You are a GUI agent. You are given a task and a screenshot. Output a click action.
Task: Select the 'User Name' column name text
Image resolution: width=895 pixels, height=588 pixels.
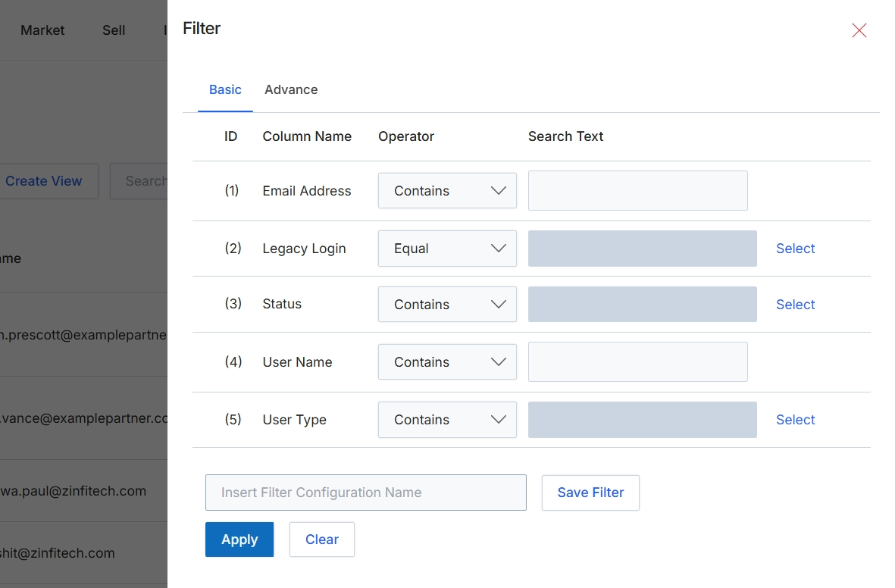pyautogui.click(x=297, y=362)
